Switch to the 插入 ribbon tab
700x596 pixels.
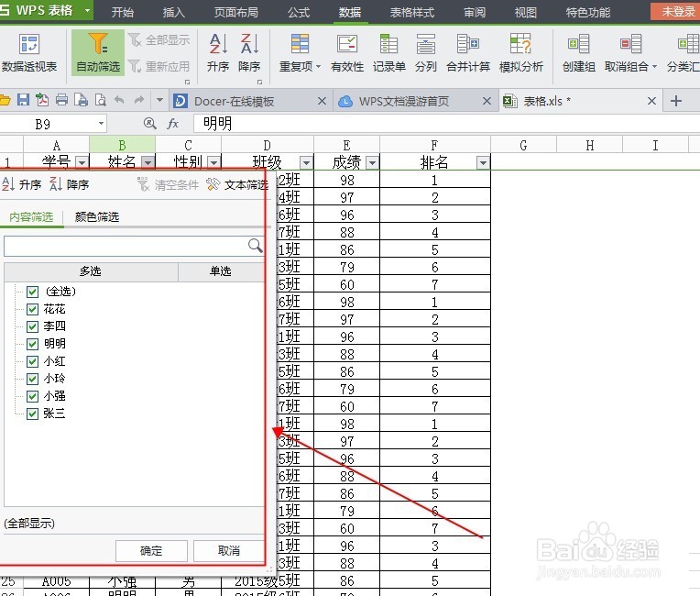pyautogui.click(x=174, y=12)
